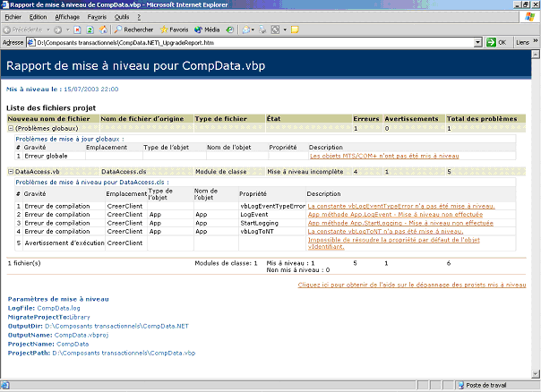Open the address bar dropdown arrow
This screenshot has width=541, height=392.
(491, 42)
